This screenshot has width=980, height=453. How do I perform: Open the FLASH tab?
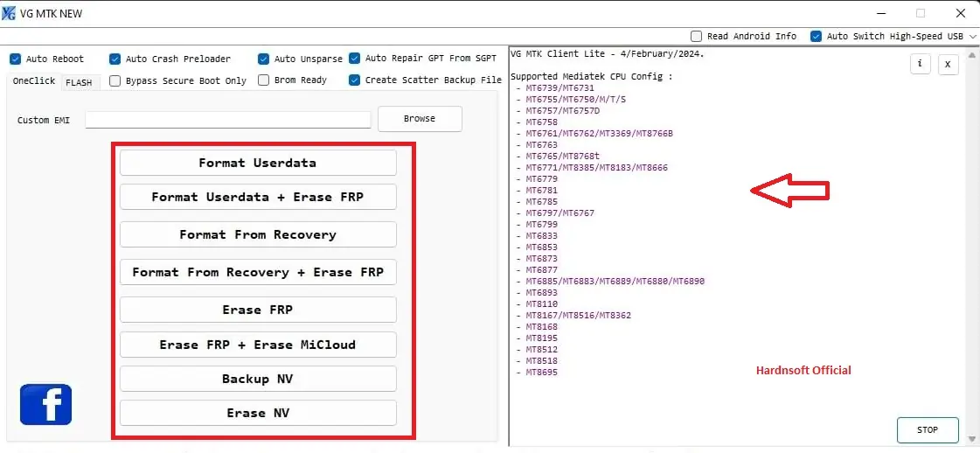tap(80, 82)
